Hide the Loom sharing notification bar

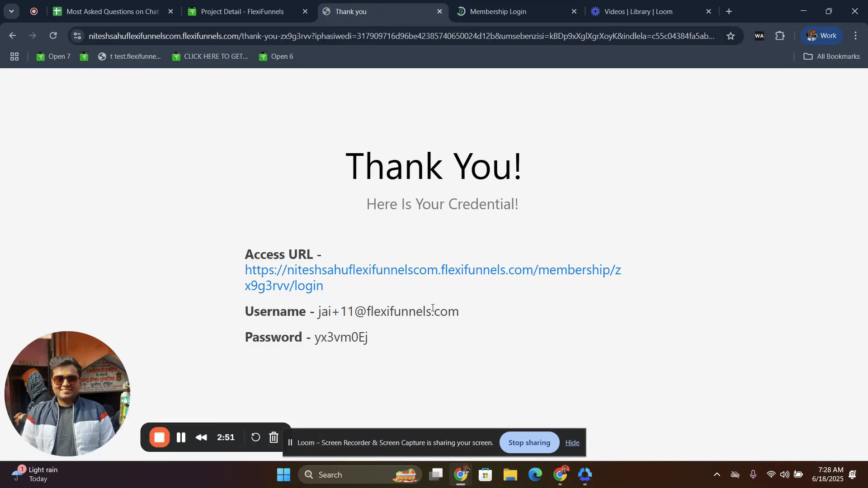click(x=572, y=443)
